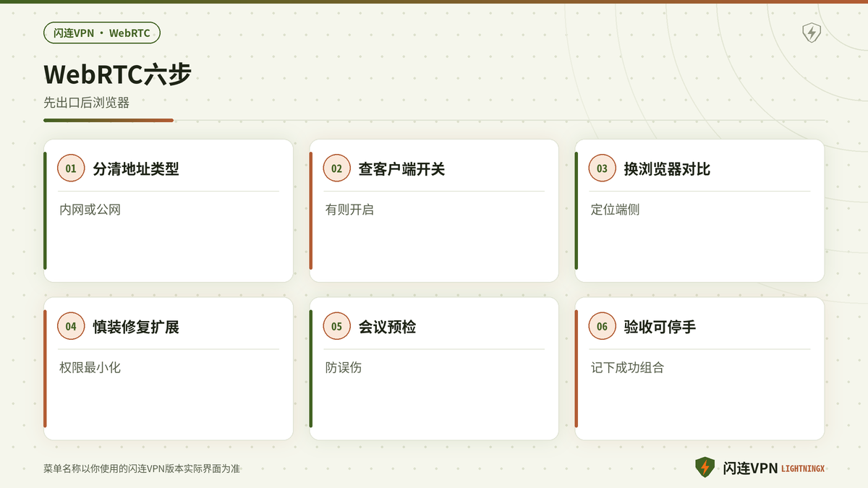Click the 04 step number badge
Screen dimensions: 868x488
click(x=71, y=326)
